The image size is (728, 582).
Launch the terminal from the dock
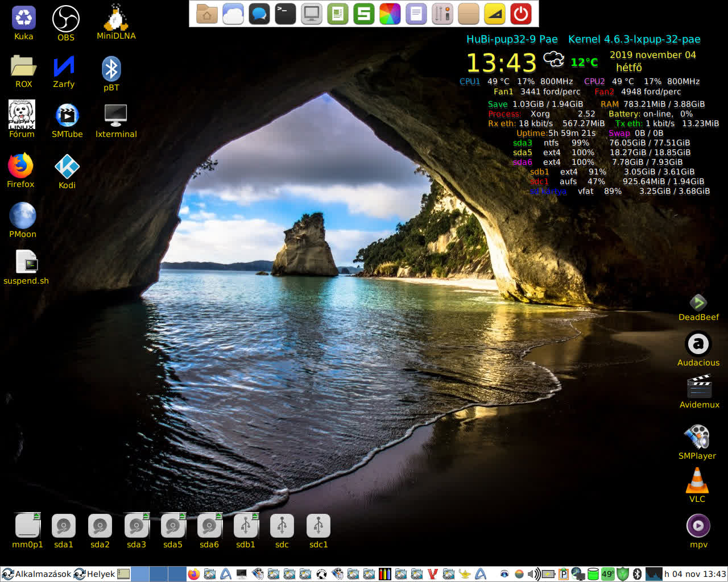286,14
